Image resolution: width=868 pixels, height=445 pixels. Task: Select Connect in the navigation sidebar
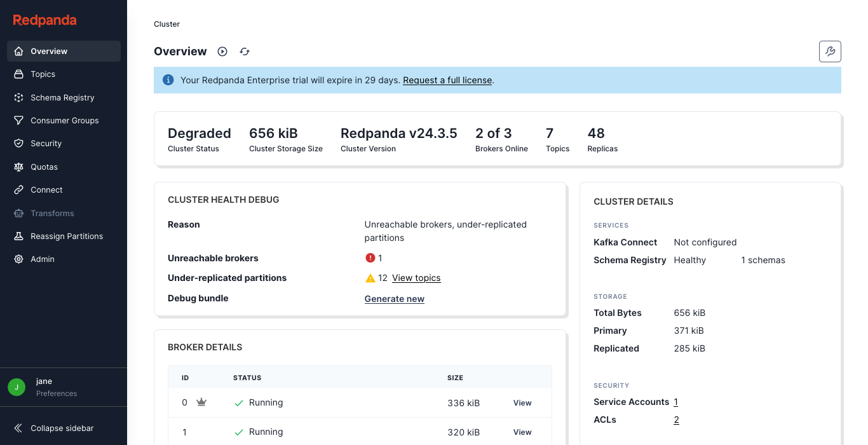tap(45, 189)
